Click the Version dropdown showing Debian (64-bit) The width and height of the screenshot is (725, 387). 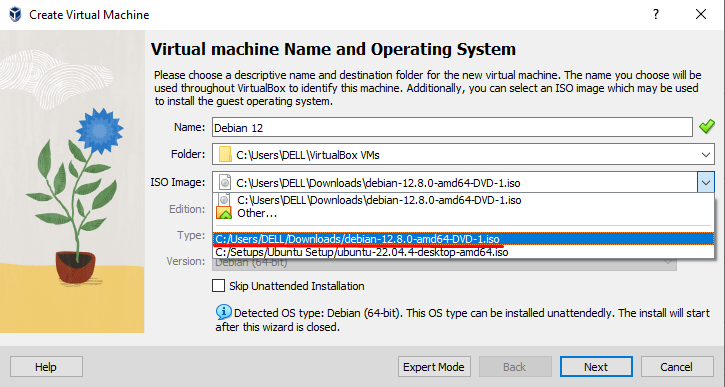coord(444,263)
